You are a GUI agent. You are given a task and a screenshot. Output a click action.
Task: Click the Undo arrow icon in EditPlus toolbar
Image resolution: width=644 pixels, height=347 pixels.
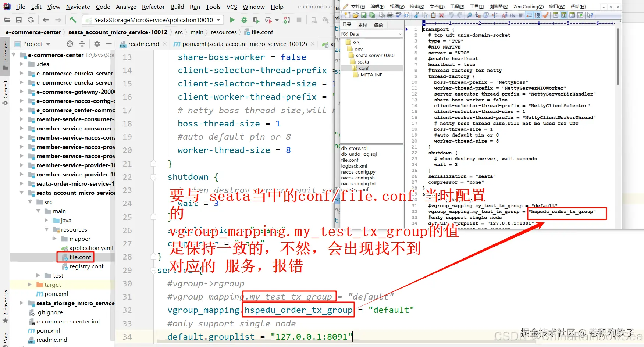click(451, 15)
